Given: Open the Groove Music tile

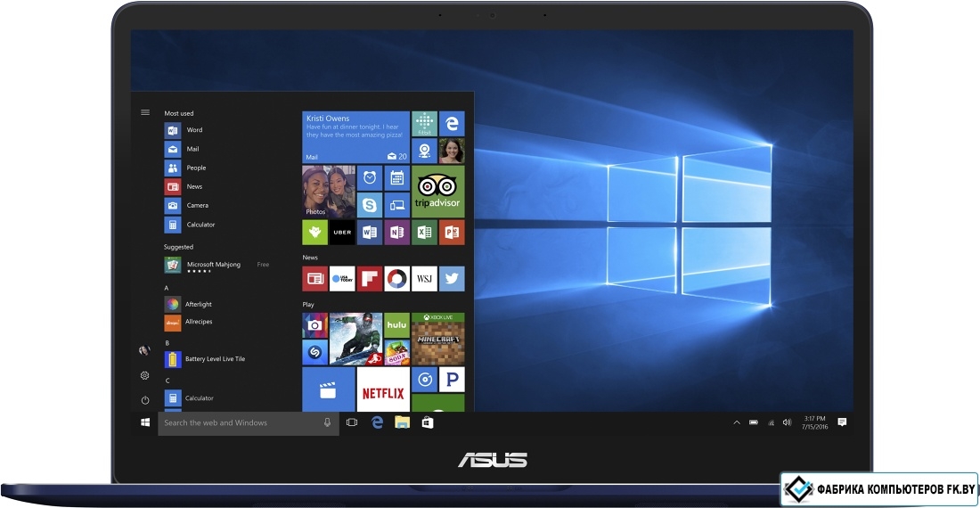Looking at the screenshot, I should 424,380.
